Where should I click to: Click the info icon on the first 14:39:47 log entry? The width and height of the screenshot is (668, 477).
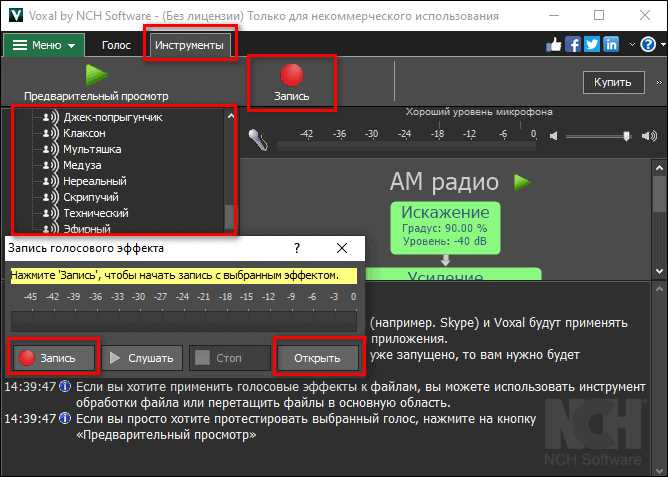tap(65, 386)
